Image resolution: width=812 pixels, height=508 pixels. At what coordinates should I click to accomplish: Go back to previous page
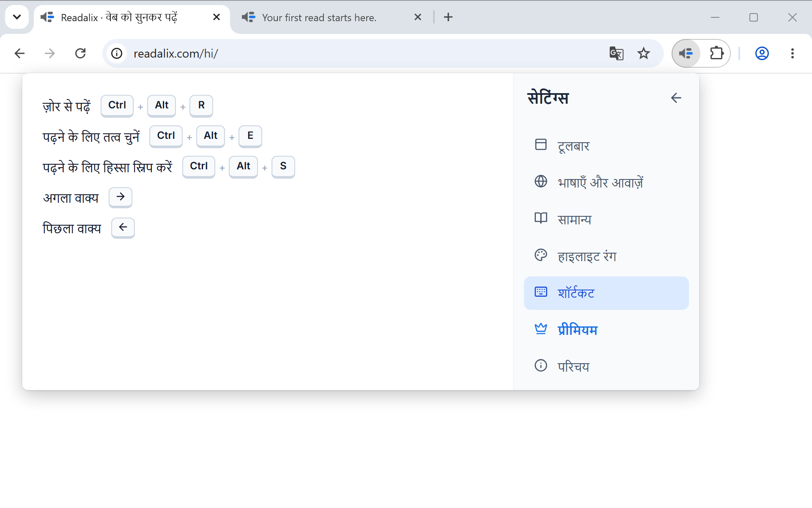click(x=19, y=53)
